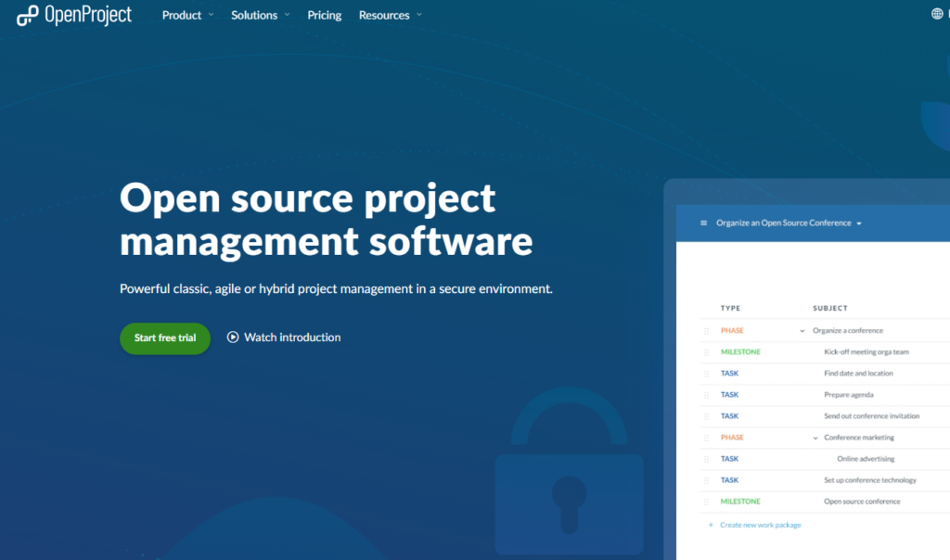Click Organize a conference subject text
The width and height of the screenshot is (950, 560).
coord(848,331)
